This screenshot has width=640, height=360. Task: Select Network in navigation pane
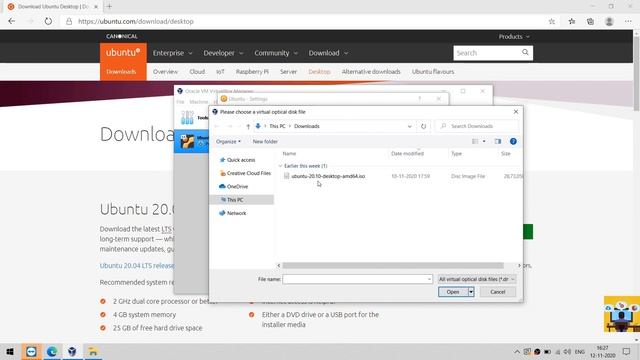(233, 213)
